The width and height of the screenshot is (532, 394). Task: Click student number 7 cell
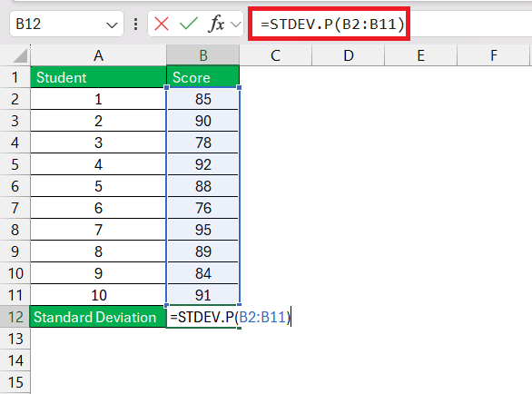[x=98, y=230]
